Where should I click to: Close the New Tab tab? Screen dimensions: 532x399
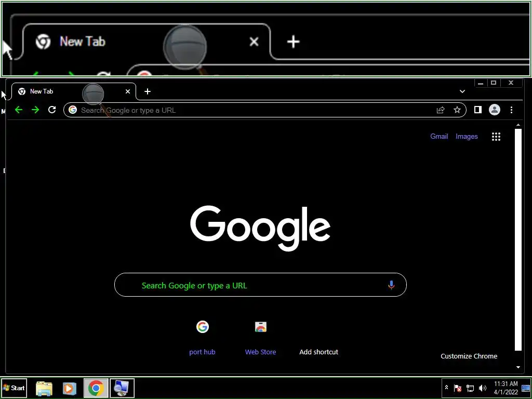point(128,91)
